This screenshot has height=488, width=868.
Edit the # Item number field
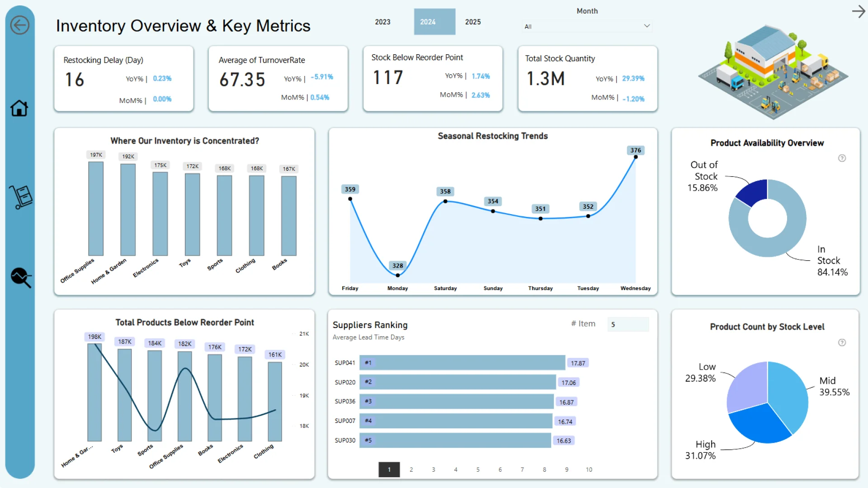[x=628, y=324]
